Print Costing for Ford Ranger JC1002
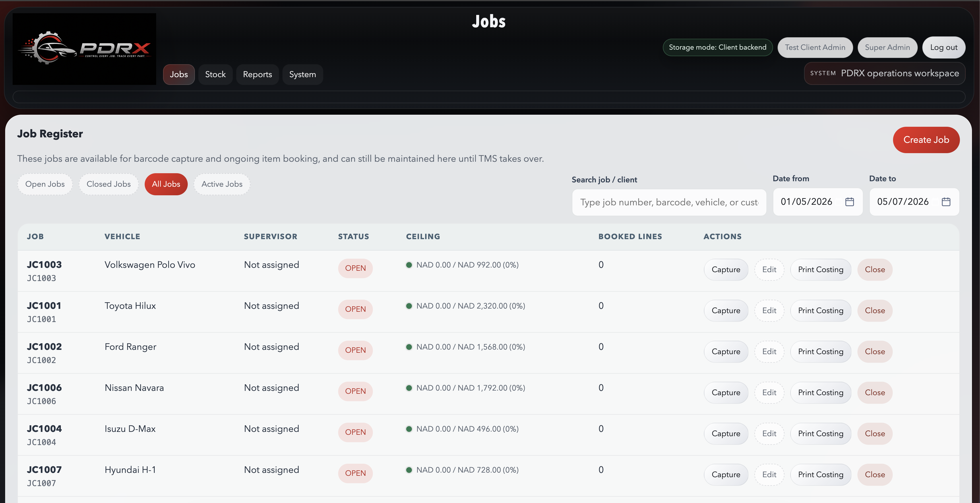This screenshot has width=980, height=503. 821,352
